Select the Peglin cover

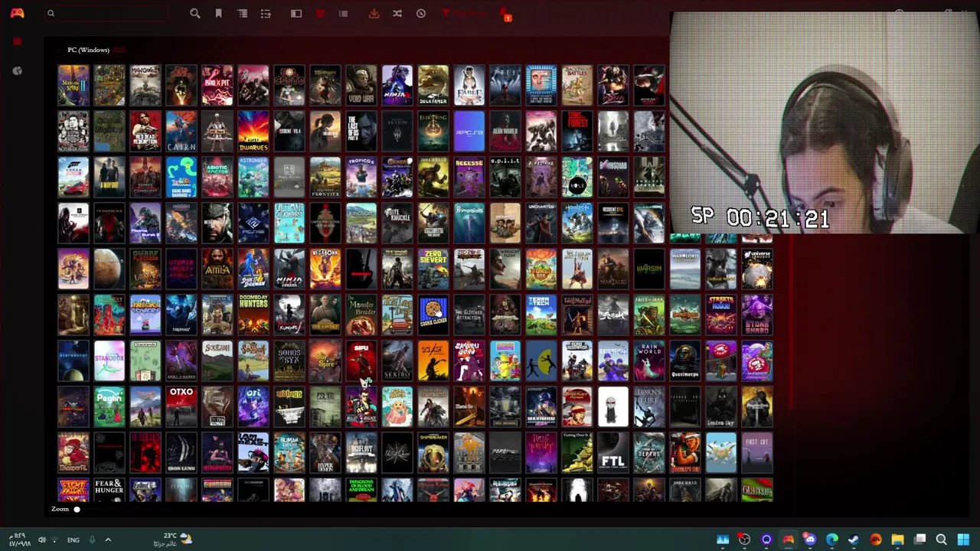click(109, 406)
